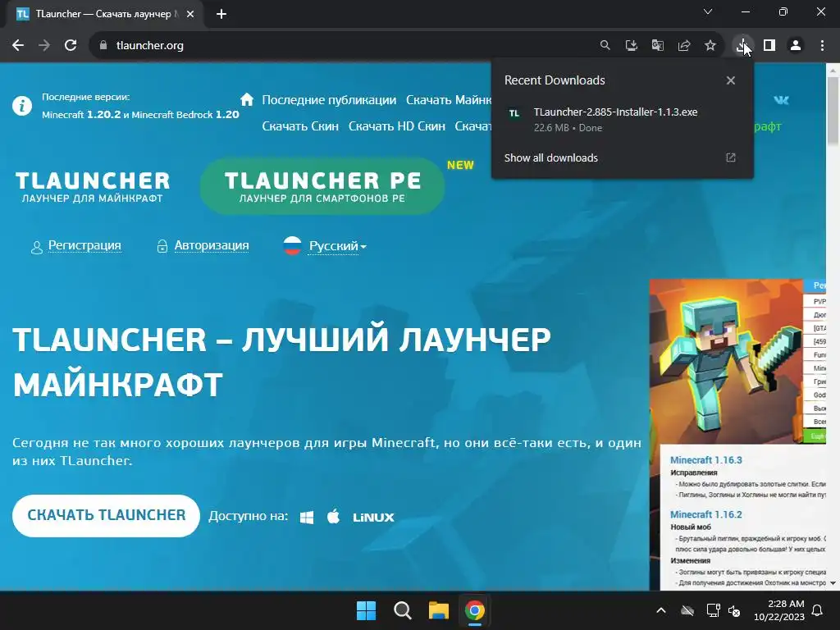Click the Minecraft Bedrock 1.20 version link
Screen dimensions: 840x630
pos(185,115)
